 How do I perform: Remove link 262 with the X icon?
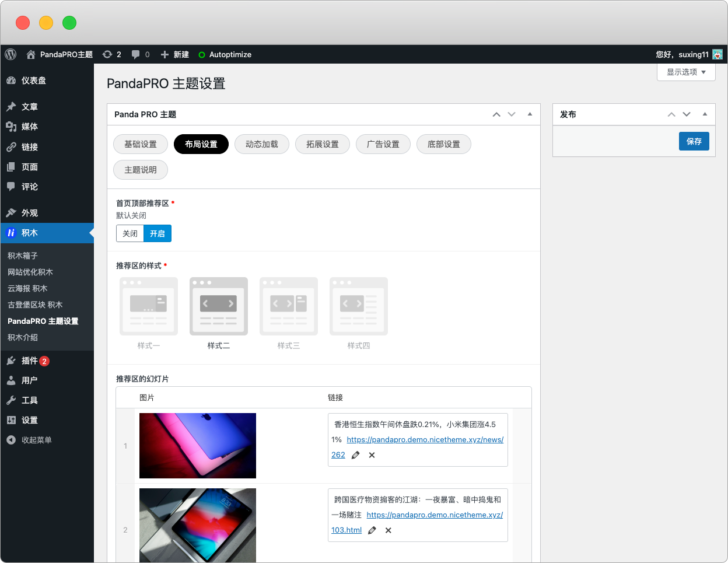point(372,455)
